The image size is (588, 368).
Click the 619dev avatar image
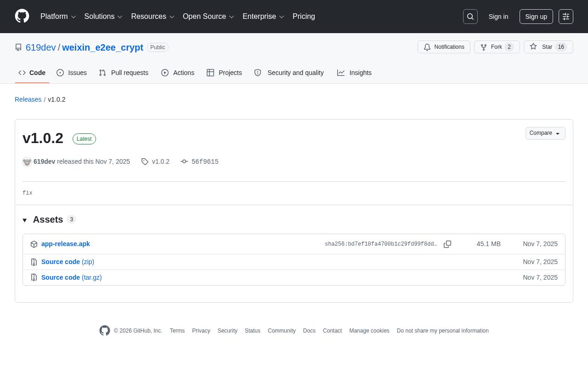point(27,161)
